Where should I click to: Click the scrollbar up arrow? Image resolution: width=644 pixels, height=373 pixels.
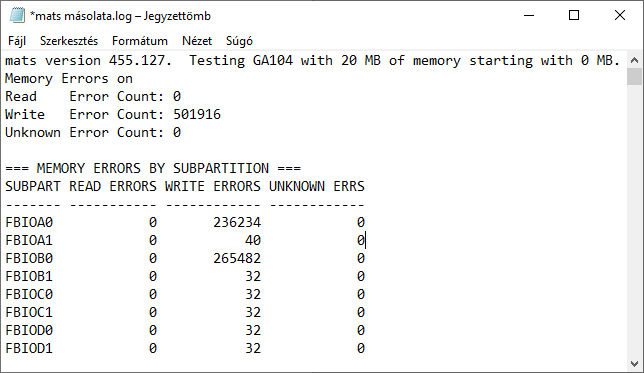click(x=634, y=60)
